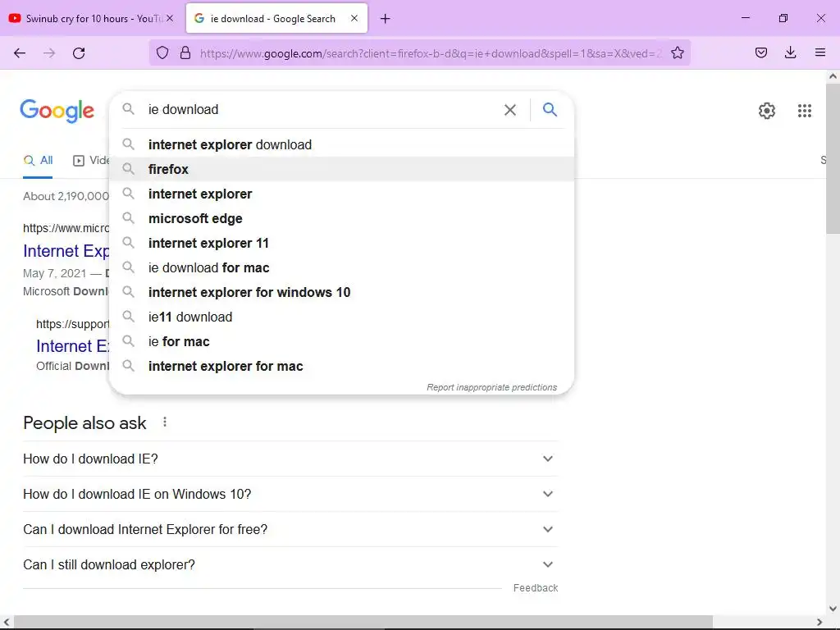Pick suggestion ie download for mac
Image resolution: width=840 pixels, height=630 pixels.
(x=341, y=268)
